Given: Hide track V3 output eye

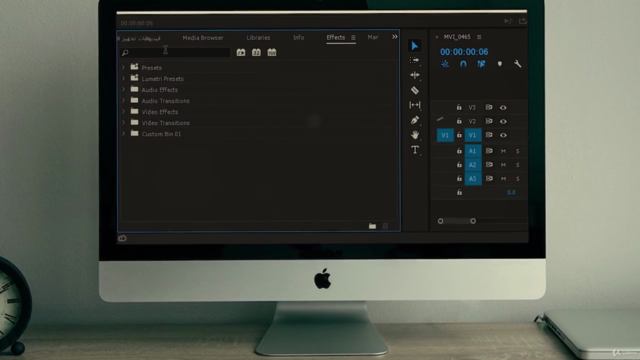Looking at the screenshot, I should click(x=503, y=108).
